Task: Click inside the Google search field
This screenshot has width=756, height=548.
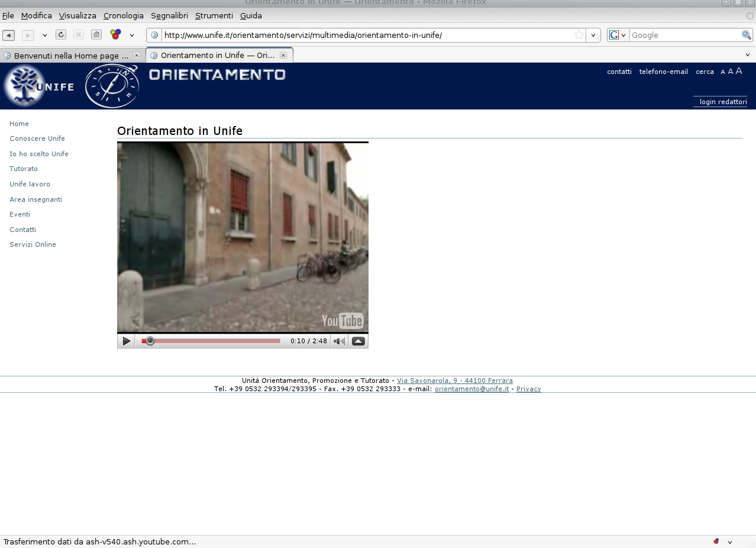Action: tap(684, 35)
